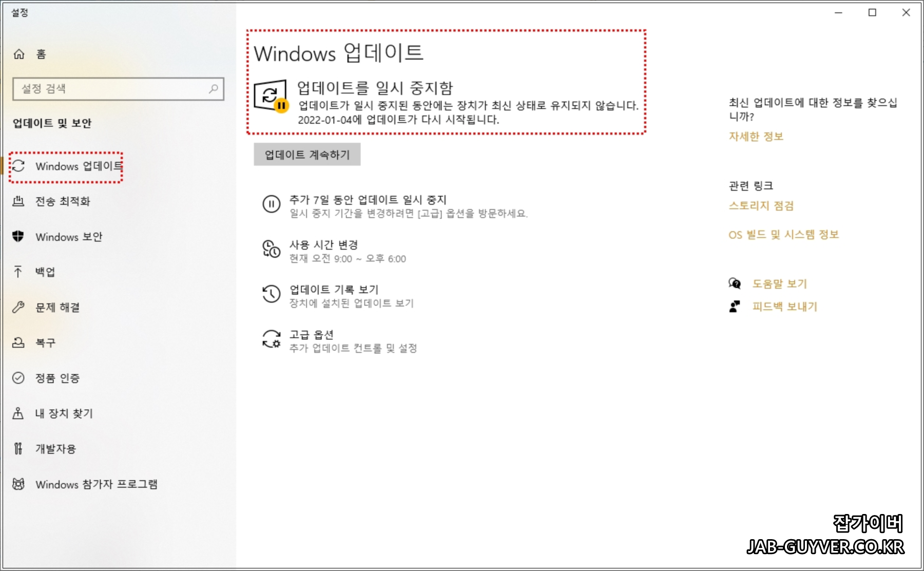Viewport: 924px width, 571px height.
Task: Click the 정품 인증 checkmark circle icon
Action: (x=18, y=378)
